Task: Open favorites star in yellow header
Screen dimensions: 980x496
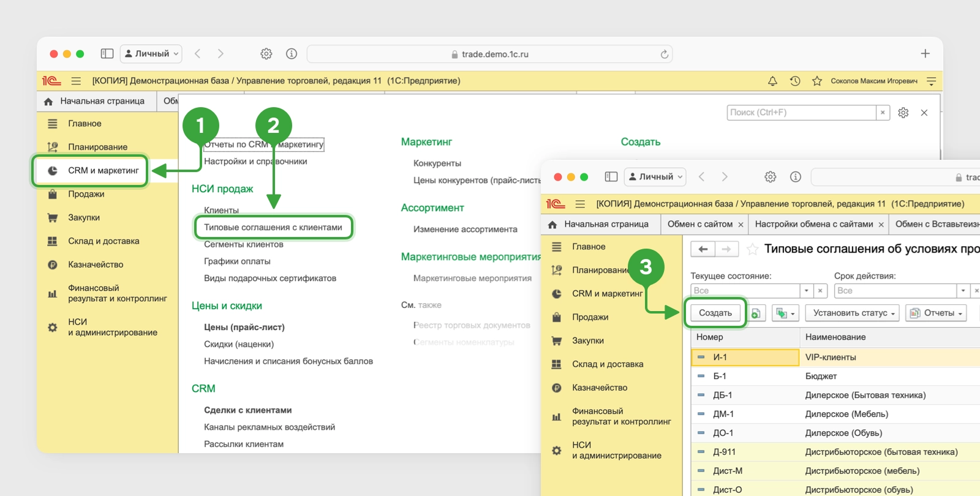Action: [x=817, y=81]
